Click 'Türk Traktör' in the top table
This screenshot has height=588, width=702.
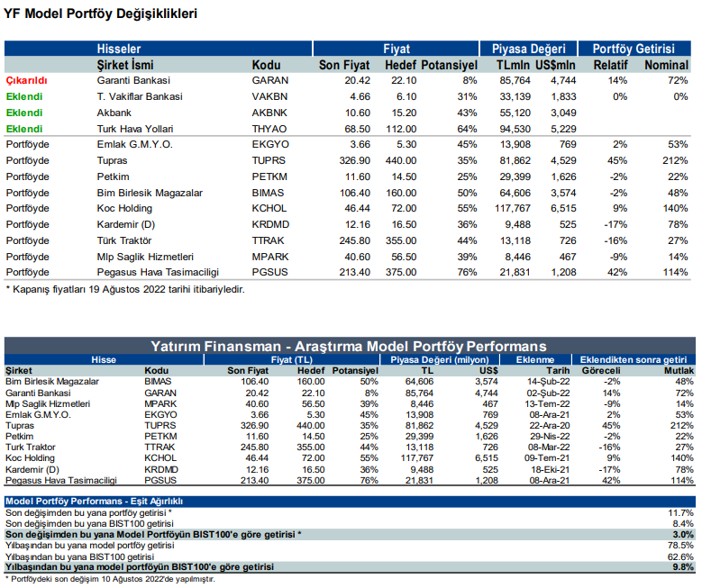point(124,240)
